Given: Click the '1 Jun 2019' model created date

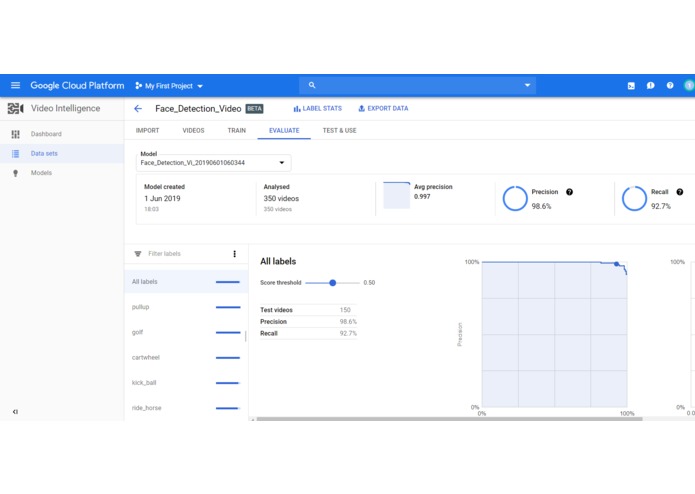Looking at the screenshot, I should click(162, 198).
